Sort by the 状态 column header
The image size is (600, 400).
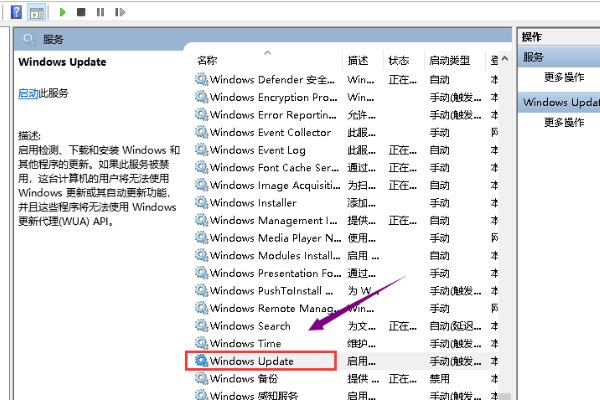(399, 60)
